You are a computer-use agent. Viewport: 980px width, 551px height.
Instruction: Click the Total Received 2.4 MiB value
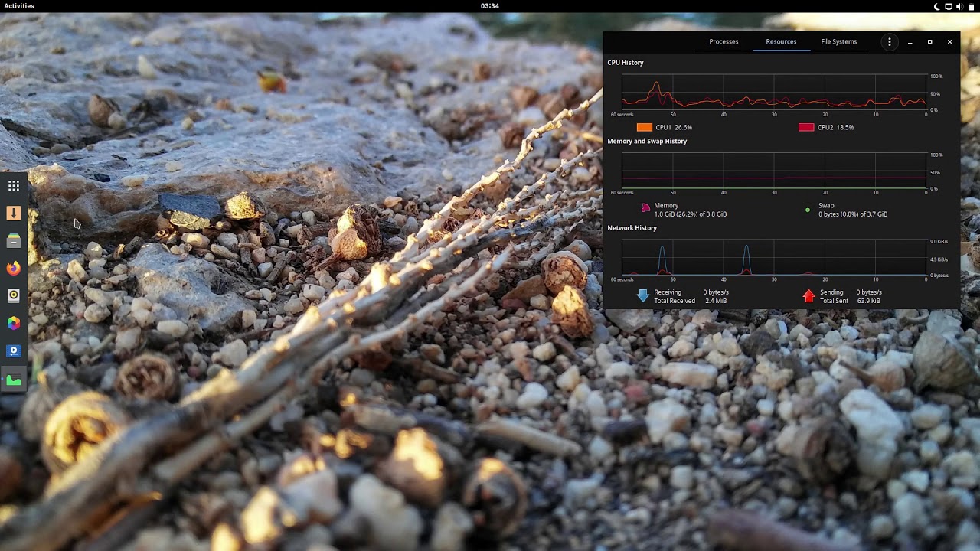point(716,301)
